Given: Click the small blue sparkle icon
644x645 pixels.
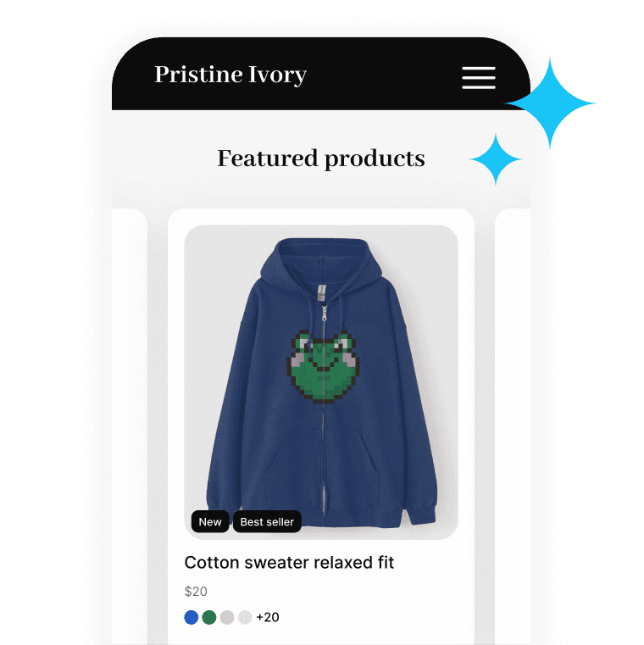Looking at the screenshot, I should [x=496, y=158].
